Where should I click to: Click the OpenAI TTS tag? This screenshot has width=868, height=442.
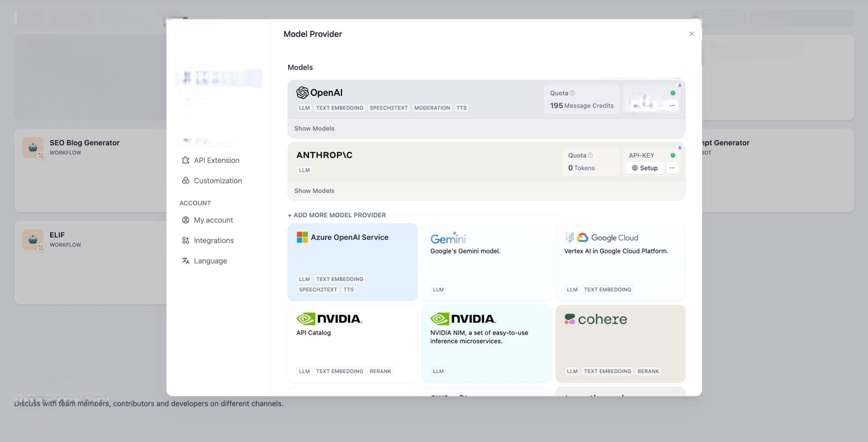(462, 108)
